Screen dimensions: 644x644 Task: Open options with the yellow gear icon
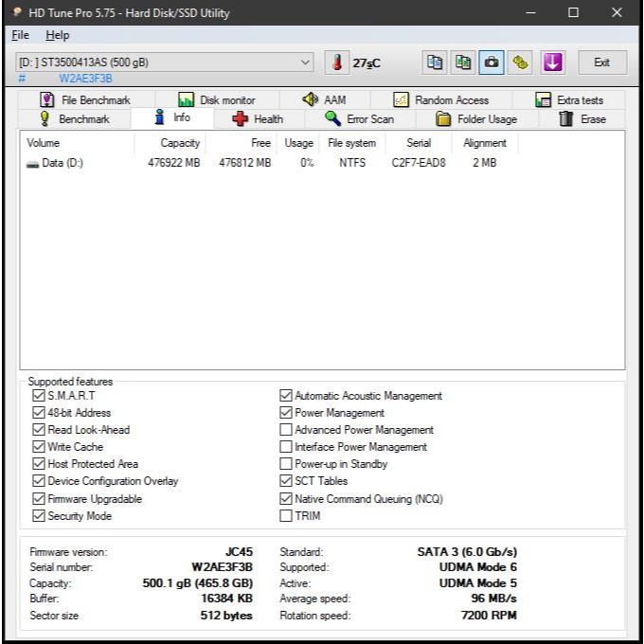pos(520,63)
